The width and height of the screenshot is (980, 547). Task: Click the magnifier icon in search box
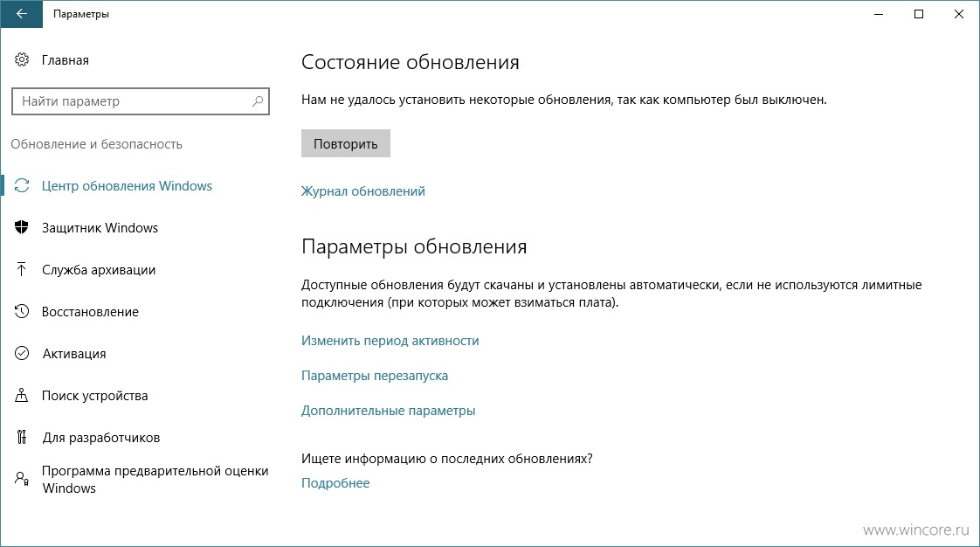258,101
